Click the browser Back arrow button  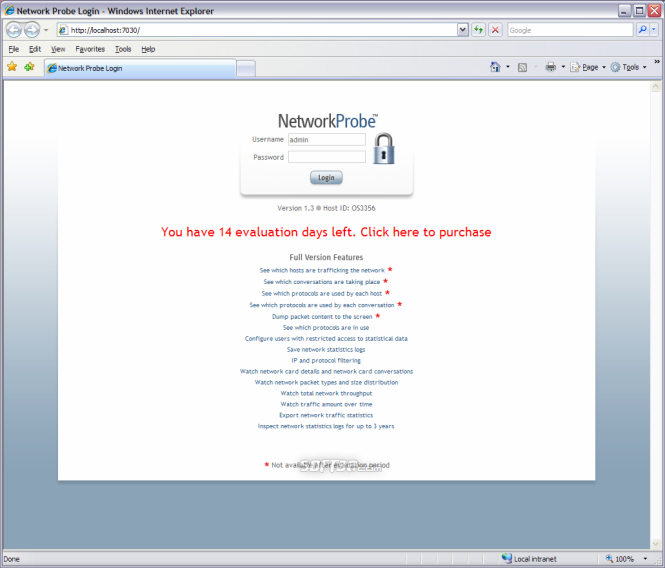coord(14,30)
